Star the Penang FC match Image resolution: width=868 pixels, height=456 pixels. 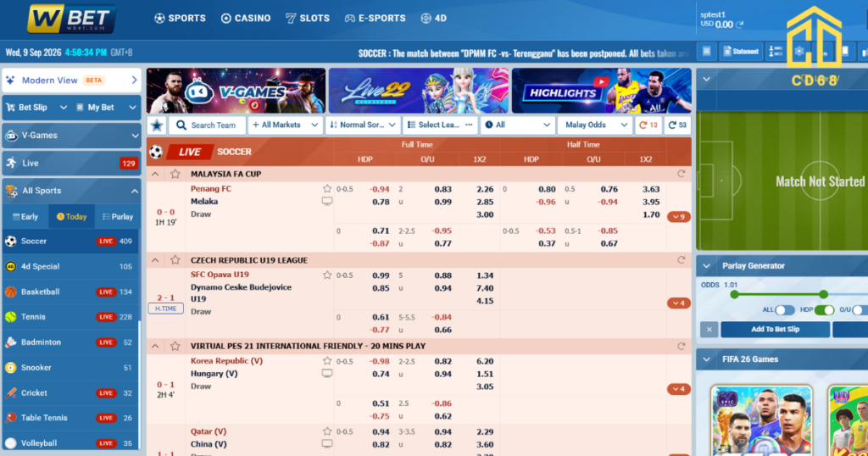tap(327, 189)
